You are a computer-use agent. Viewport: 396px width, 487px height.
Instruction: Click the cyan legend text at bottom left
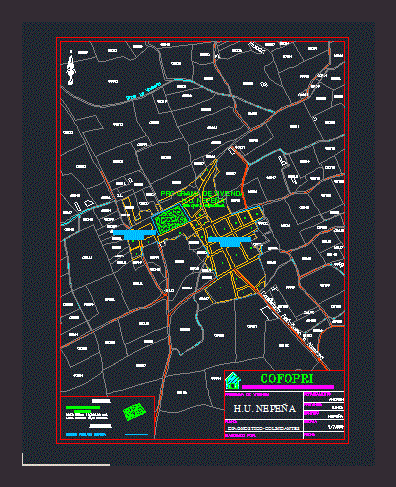coord(86,435)
